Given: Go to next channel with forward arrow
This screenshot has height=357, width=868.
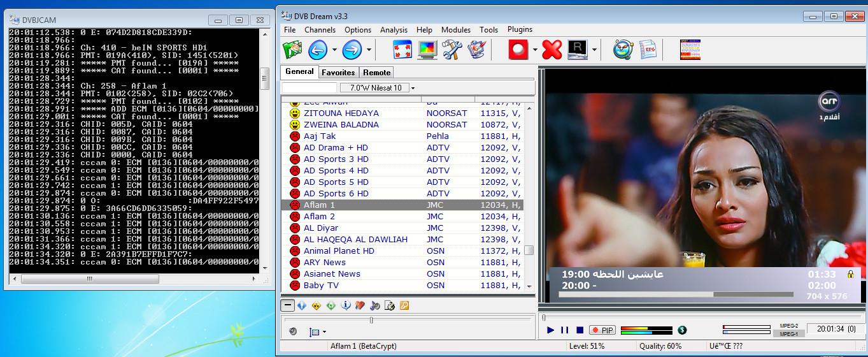Looking at the screenshot, I should [352, 50].
